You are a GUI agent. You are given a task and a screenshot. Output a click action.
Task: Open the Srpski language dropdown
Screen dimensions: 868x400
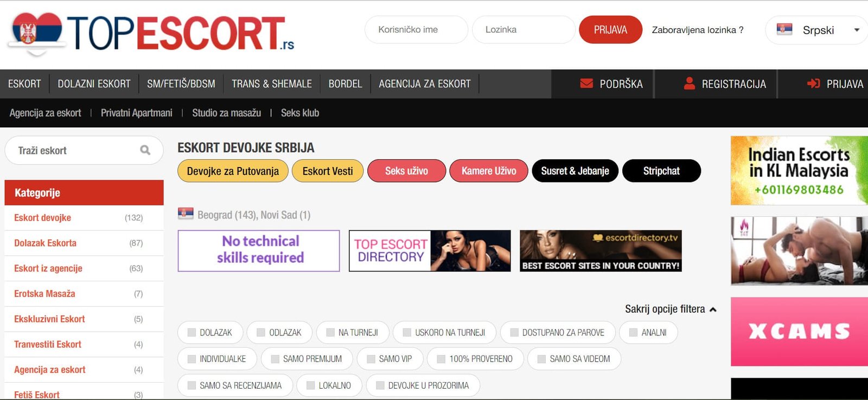(x=817, y=30)
